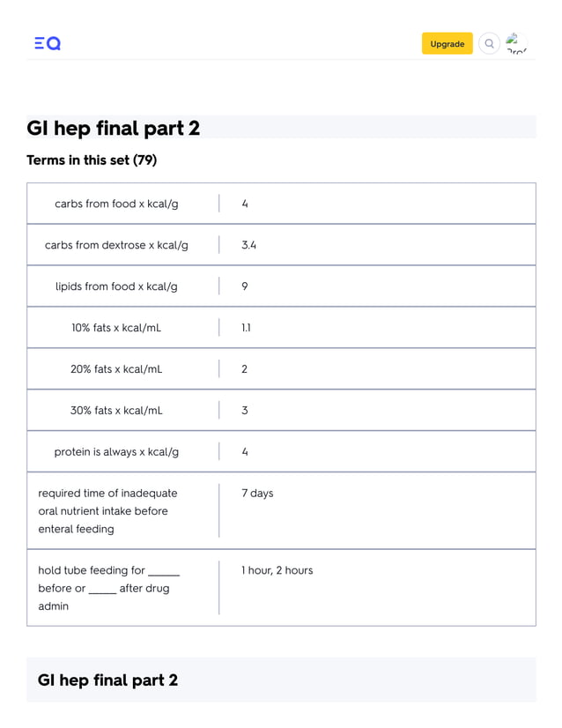Select the 'carbs from food x kcal/g' term
The width and height of the screenshot is (562, 728).
point(116,204)
